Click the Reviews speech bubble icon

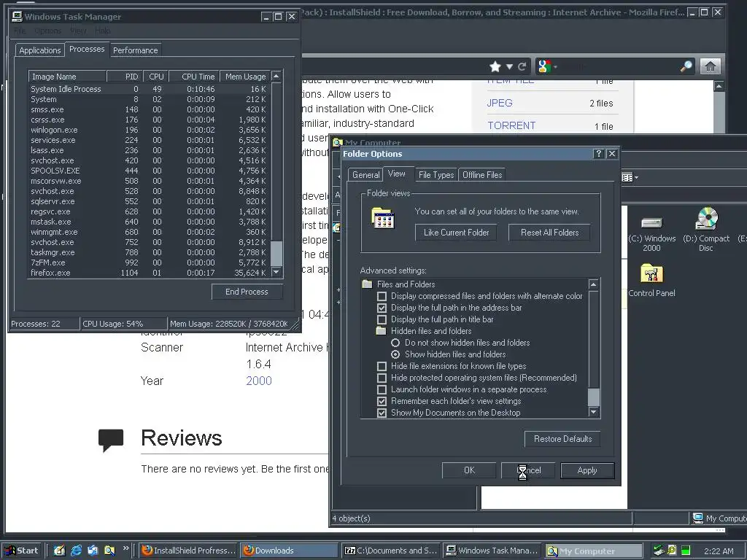pyautogui.click(x=111, y=440)
